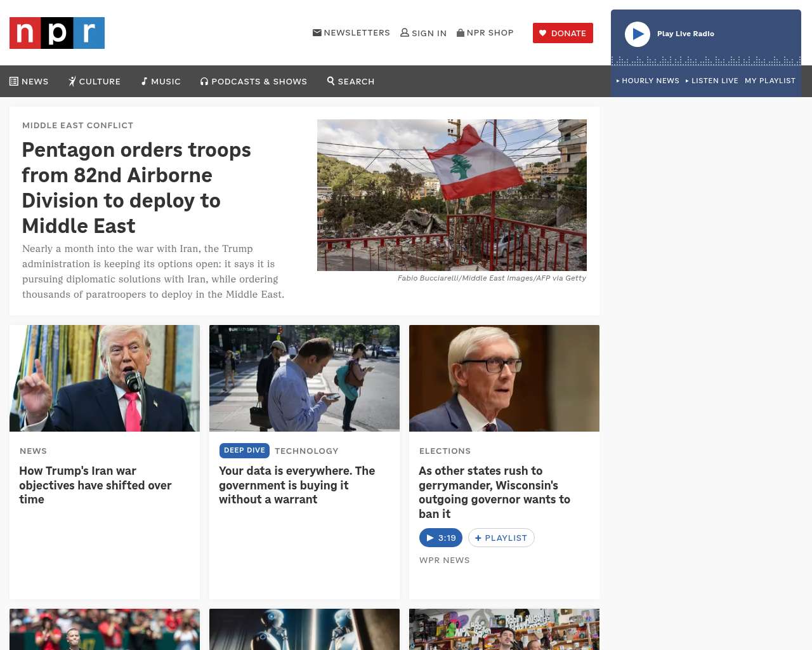Open NPR Shop bag icon
Image resolution: width=812 pixels, height=650 pixels.
pyautogui.click(x=461, y=32)
